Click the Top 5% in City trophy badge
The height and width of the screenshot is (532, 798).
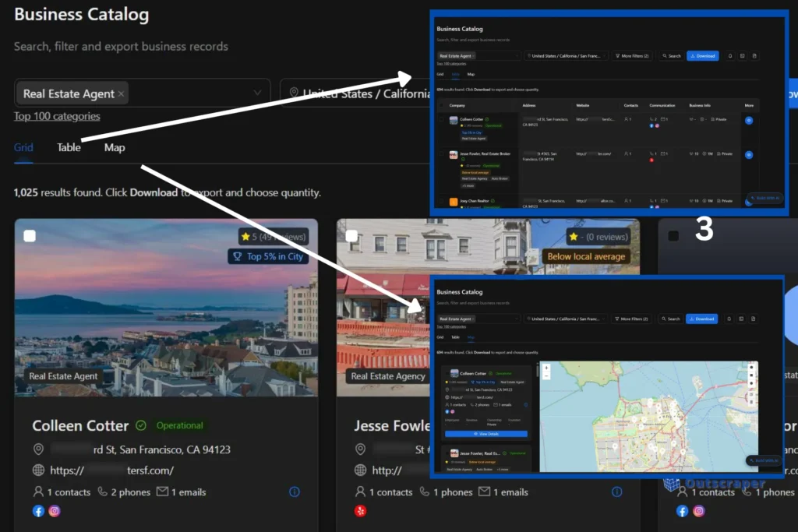(268, 256)
